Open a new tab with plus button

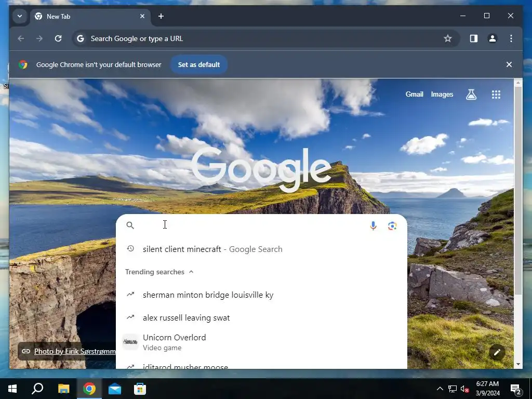[x=161, y=16]
